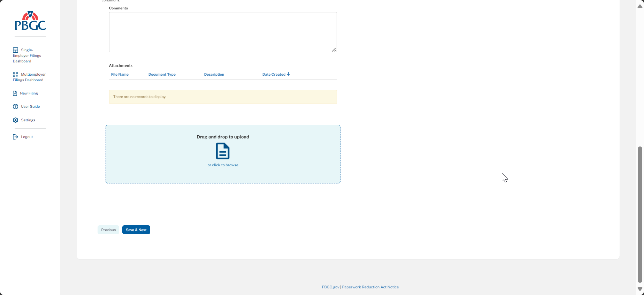Image resolution: width=644 pixels, height=295 pixels.
Task: Click the Comments field label
Action: (118, 8)
